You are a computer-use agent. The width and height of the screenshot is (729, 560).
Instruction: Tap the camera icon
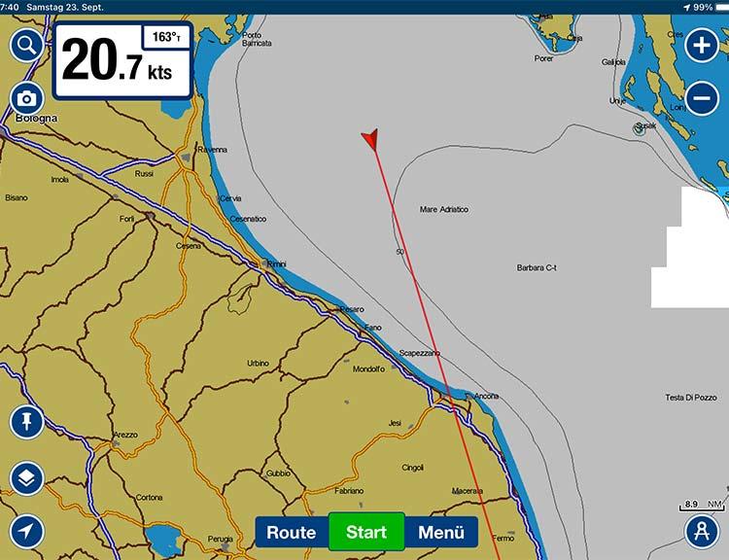tap(27, 98)
